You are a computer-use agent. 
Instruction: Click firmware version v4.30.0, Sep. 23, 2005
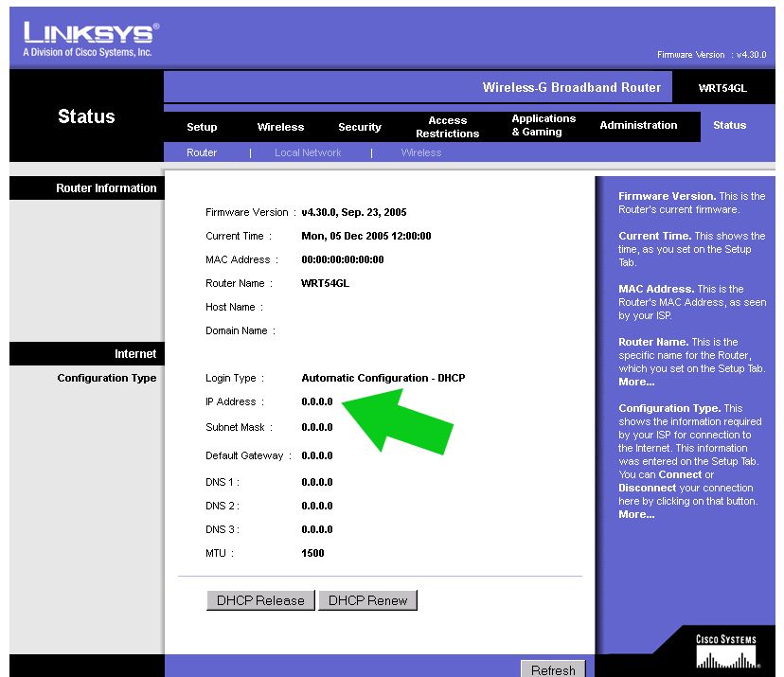pos(353,212)
